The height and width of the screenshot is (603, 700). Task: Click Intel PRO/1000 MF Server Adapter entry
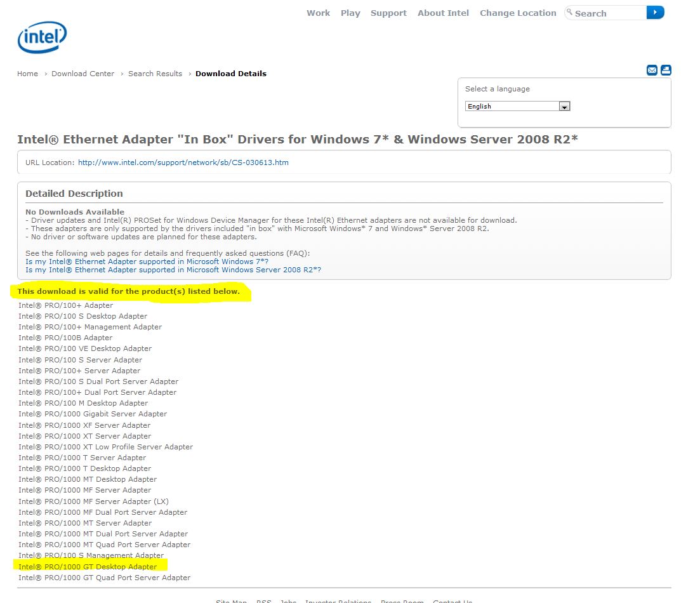coord(85,490)
